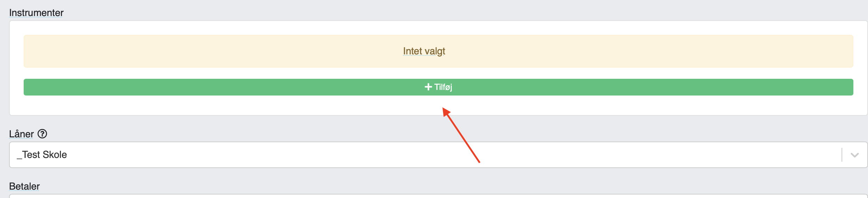Screen dimensions: 868x198
Task: Click the gray background between Instrumenter and Låner
Action: 438,122
